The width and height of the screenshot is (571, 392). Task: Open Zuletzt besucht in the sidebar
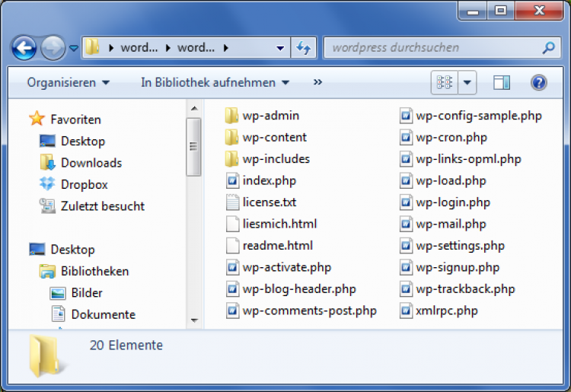(x=102, y=206)
